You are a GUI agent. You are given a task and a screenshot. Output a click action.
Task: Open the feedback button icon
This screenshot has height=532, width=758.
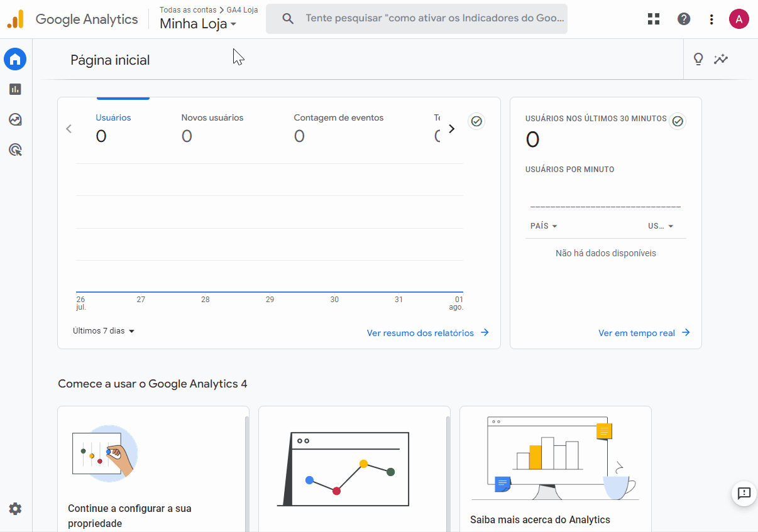click(x=744, y=493)
